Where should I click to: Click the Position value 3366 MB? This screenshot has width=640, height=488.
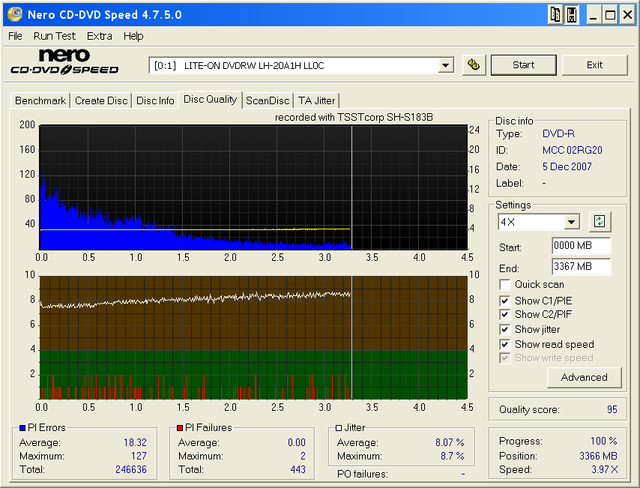tap(598, 456)
